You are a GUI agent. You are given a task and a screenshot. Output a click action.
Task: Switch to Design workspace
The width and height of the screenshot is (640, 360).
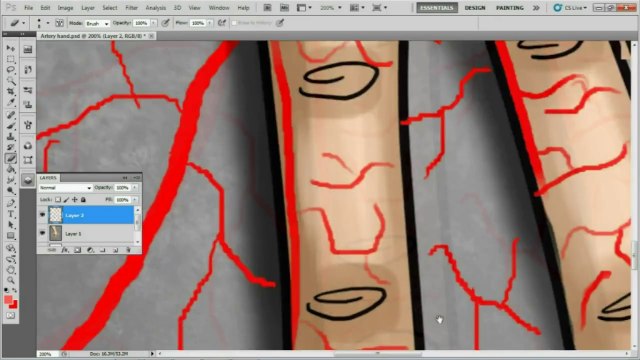point(475,8)
